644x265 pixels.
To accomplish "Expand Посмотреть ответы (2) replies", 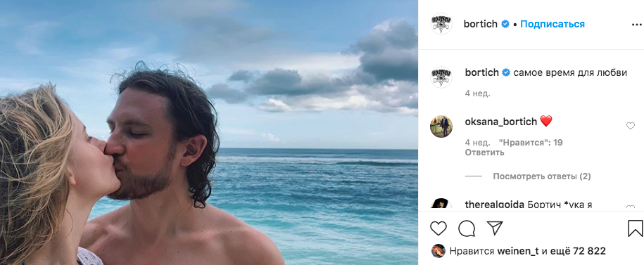I will 542,176.
